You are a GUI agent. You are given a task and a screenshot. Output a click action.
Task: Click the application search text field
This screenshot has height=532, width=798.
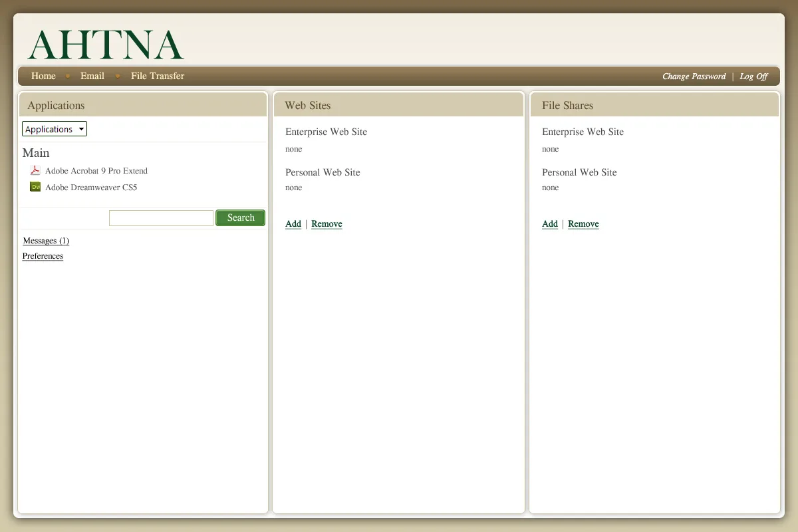(x=161, y=217)
